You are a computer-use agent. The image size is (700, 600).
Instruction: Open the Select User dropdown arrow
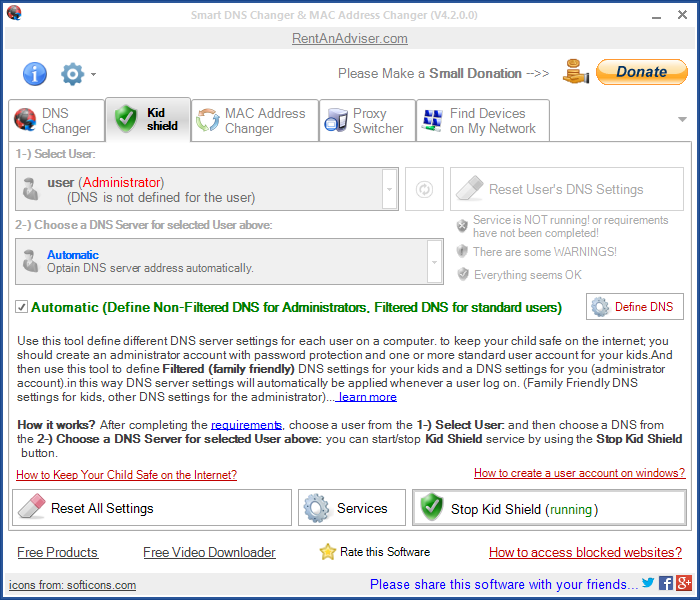pyautogui.click(x=389, y=189)
